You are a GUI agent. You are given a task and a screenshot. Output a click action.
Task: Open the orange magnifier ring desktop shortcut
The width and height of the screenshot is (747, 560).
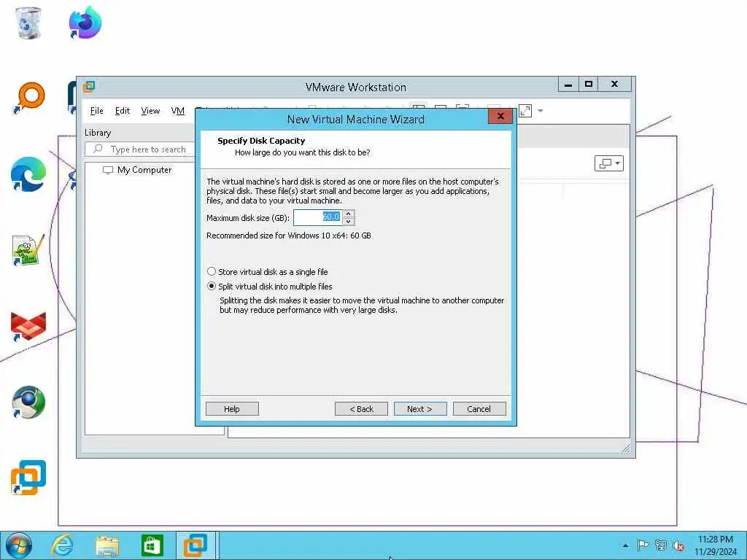pos(28,98)
